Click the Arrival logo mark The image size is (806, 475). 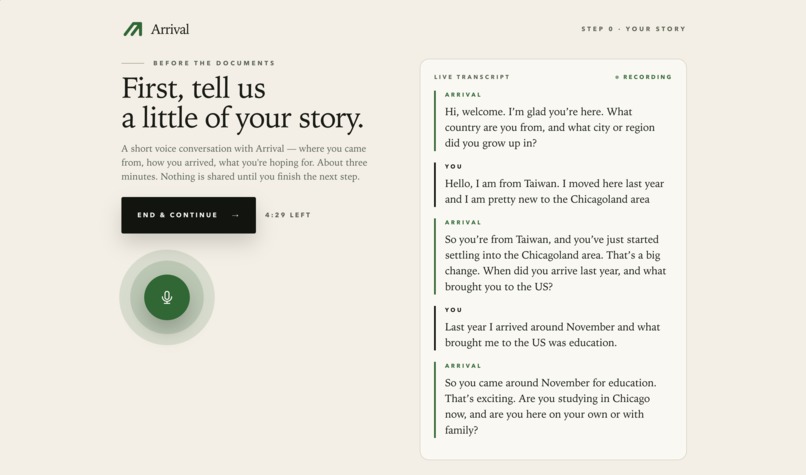click(x=133, y=29)
